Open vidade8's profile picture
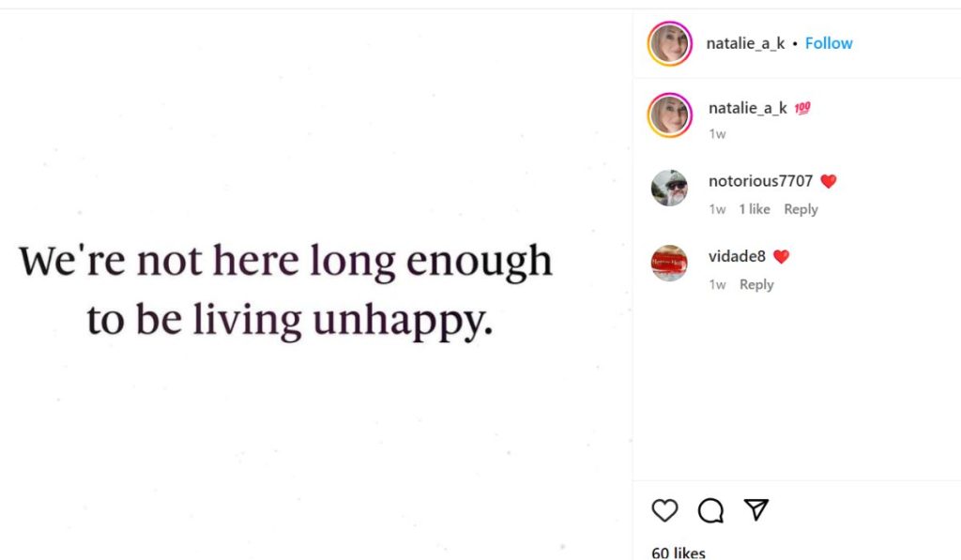 pyautogui.click(x=670, y=263)
